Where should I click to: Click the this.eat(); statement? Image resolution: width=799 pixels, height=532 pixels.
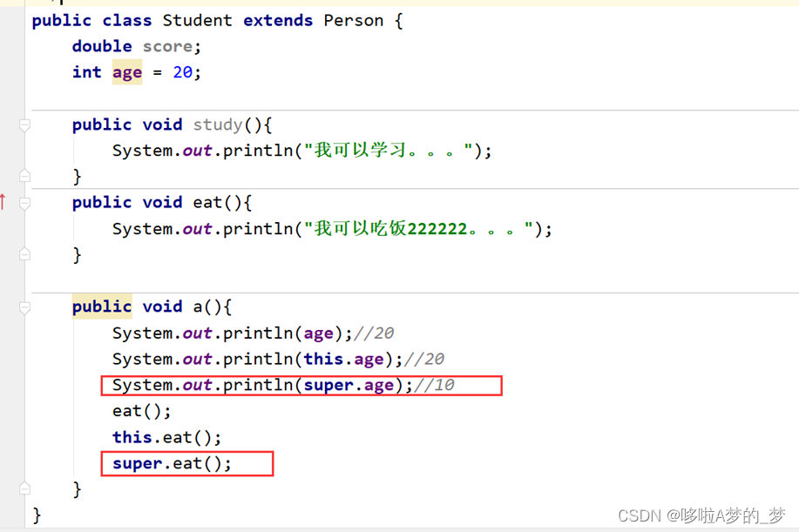pyautogui.click(x=166, y=437)
